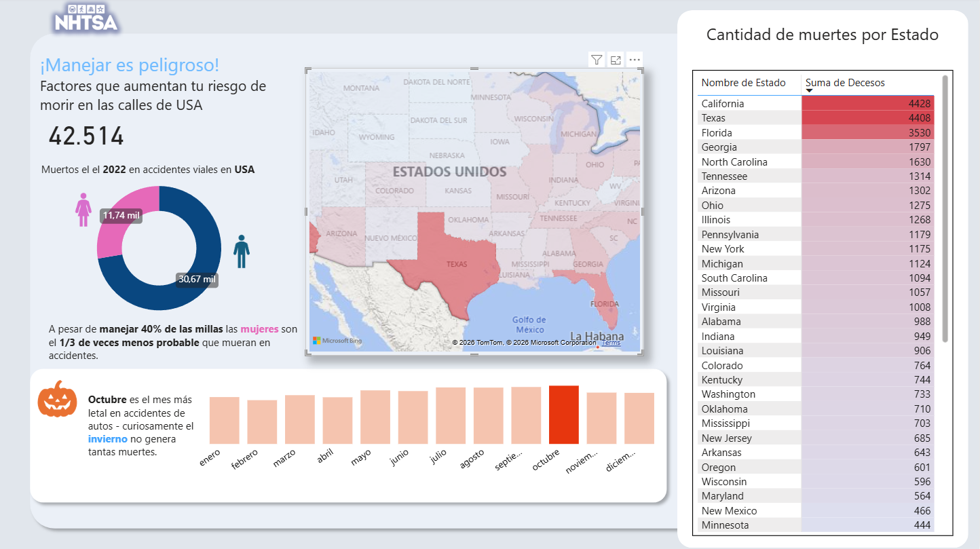
Task: Select the Washington row
Action: (x=816, y=394)
